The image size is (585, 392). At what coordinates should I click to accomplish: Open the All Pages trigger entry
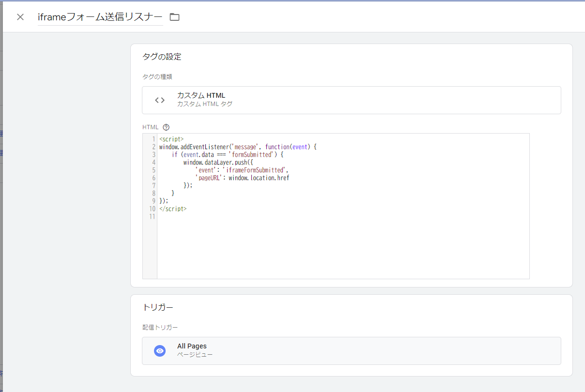tap(351, 350)
